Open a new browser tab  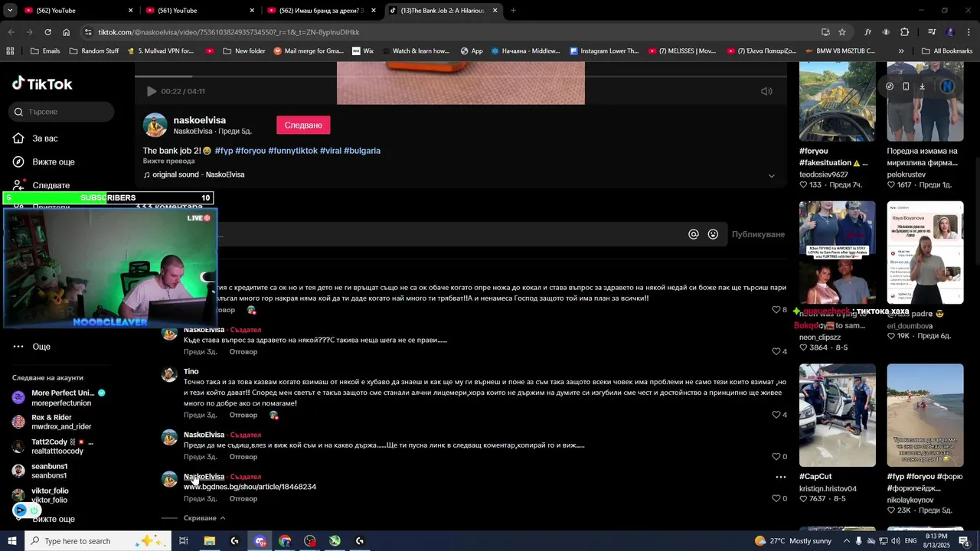click(x=513, y=11)
